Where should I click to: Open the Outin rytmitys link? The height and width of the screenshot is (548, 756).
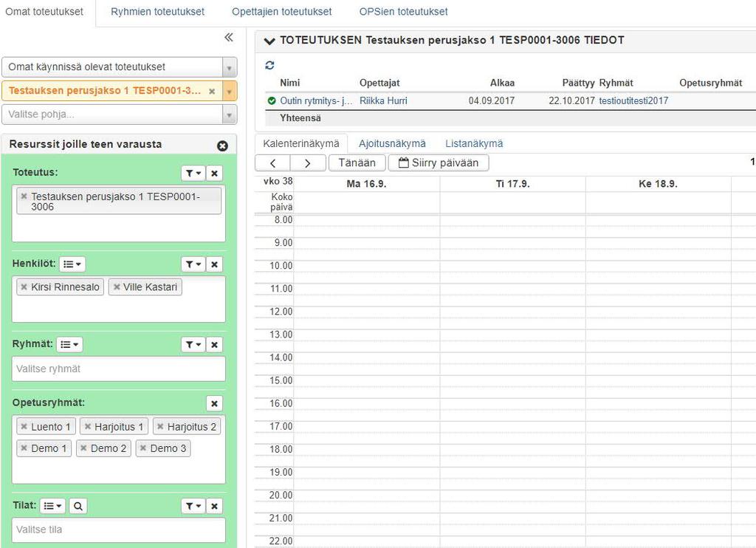coord(316,101)
